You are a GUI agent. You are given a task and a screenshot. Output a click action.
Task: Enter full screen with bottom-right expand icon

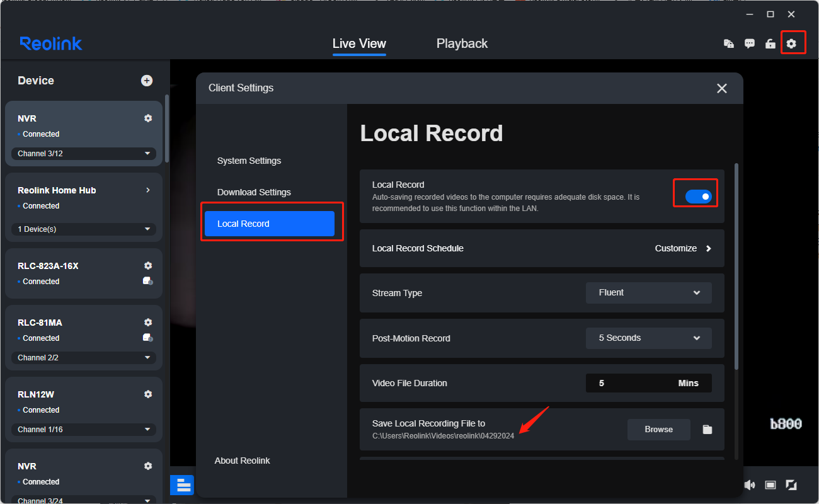pos(791,484)
